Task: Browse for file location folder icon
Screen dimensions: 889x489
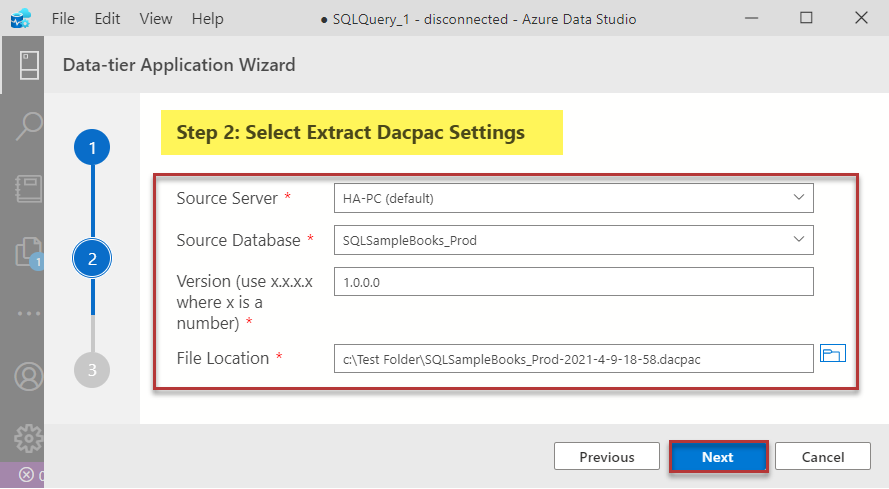Action: (x=833, y=354)
